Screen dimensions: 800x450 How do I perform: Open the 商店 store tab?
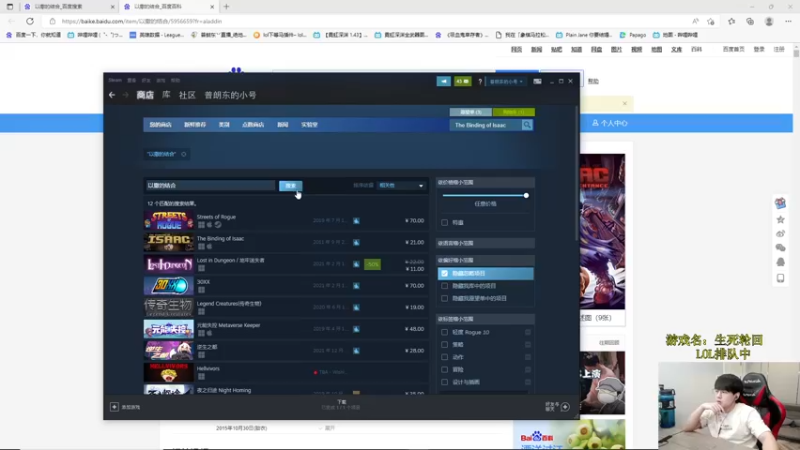[x=145, y=95]
